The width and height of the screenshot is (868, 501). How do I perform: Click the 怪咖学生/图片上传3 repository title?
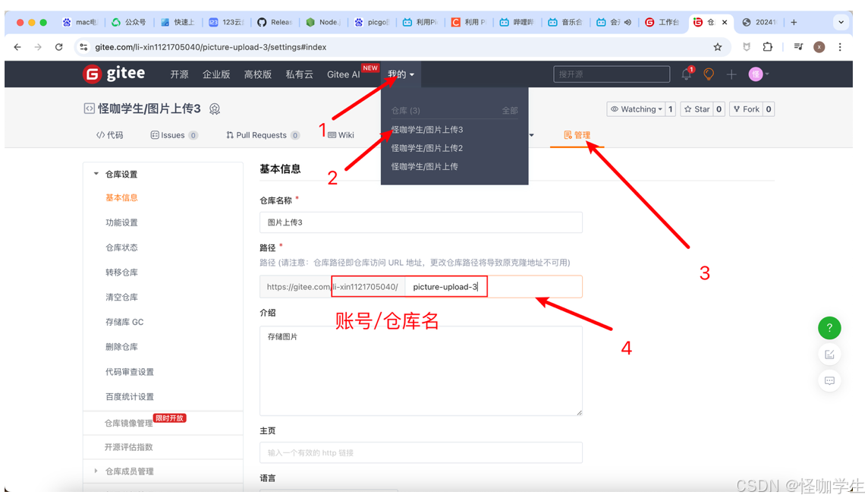(x=149, y=109)
